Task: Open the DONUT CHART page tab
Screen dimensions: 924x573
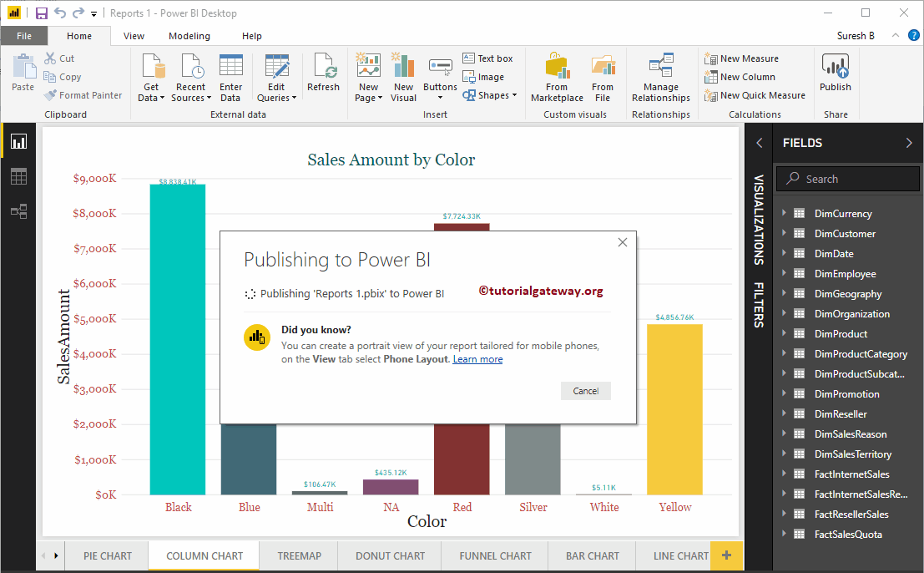Action: click(390, 556)
